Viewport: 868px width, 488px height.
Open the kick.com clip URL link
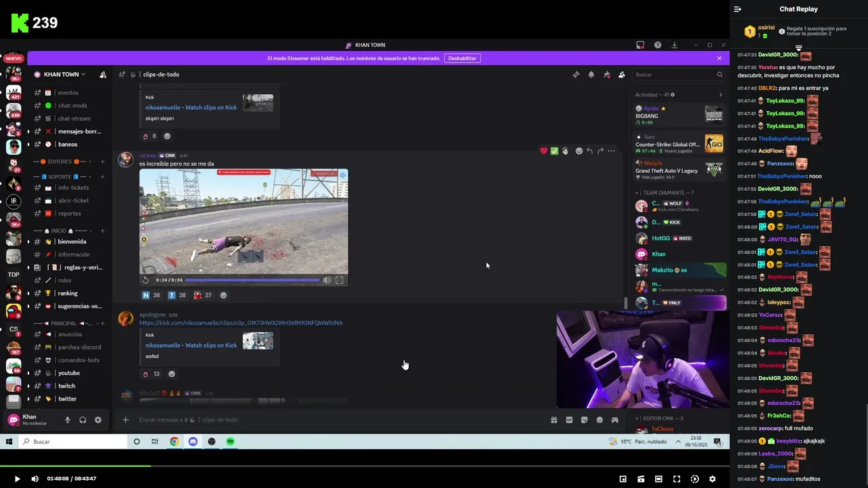(241, 323)
